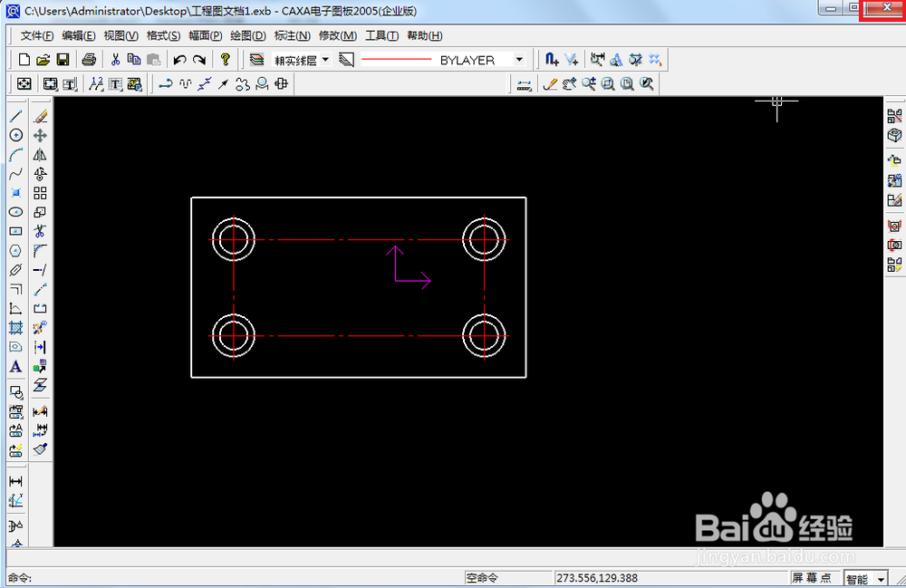Select the regular Polygon tool
The width and height of the screenshot is (906, 588).
tap(16, 251)
